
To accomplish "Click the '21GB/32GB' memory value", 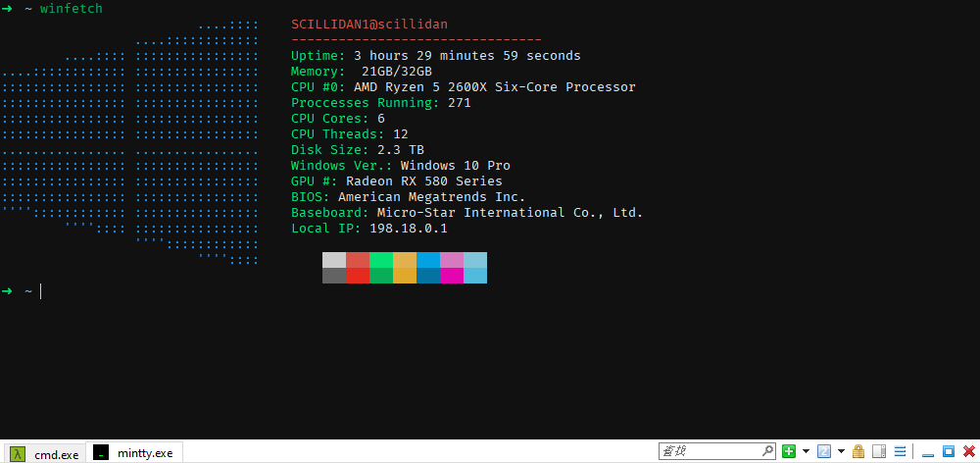I will [x=397, y=72].
